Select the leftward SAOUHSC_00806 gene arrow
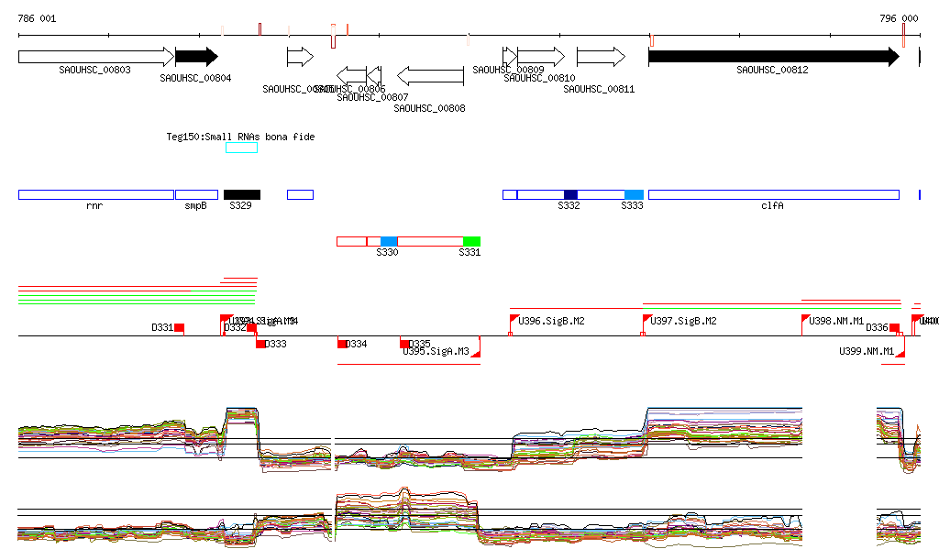Screen dimensions: 939x560 pyautogui.click(x=352, y=76)
